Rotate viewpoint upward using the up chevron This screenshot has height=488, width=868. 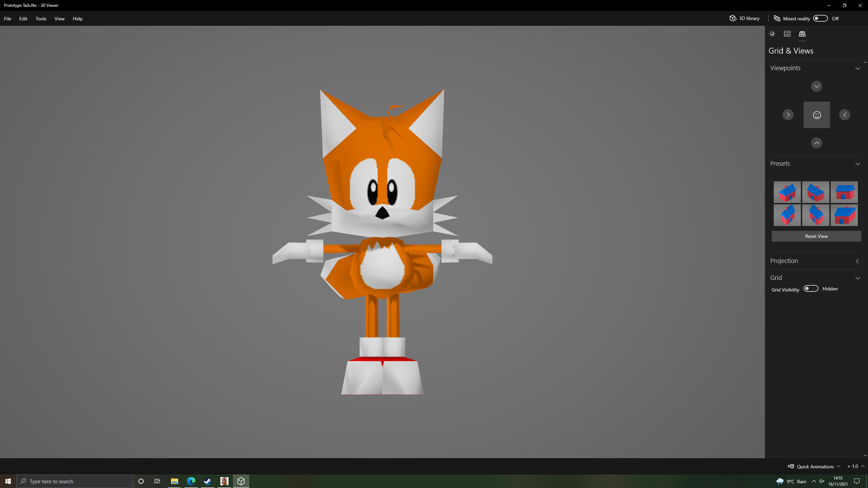pyautogui.click(x=816, y=143)
